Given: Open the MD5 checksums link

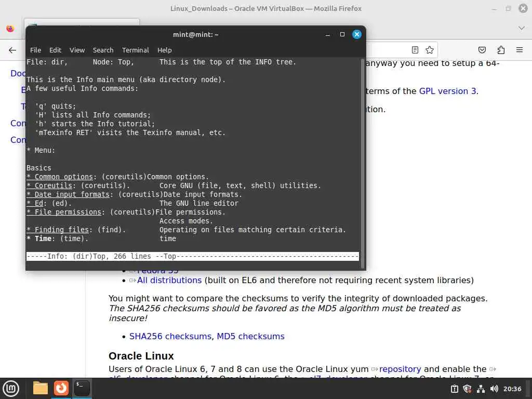Looking at the screenshot, I should (250, 336).
